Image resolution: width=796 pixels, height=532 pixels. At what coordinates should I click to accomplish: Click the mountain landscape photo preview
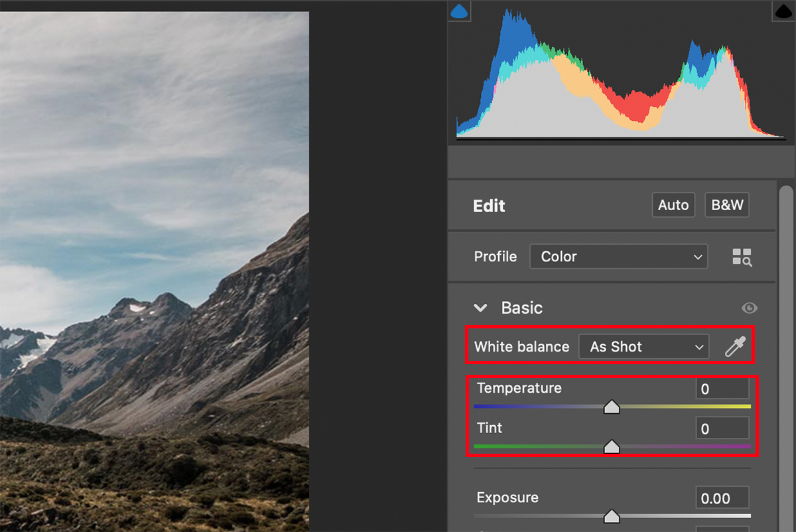(153, 265)
